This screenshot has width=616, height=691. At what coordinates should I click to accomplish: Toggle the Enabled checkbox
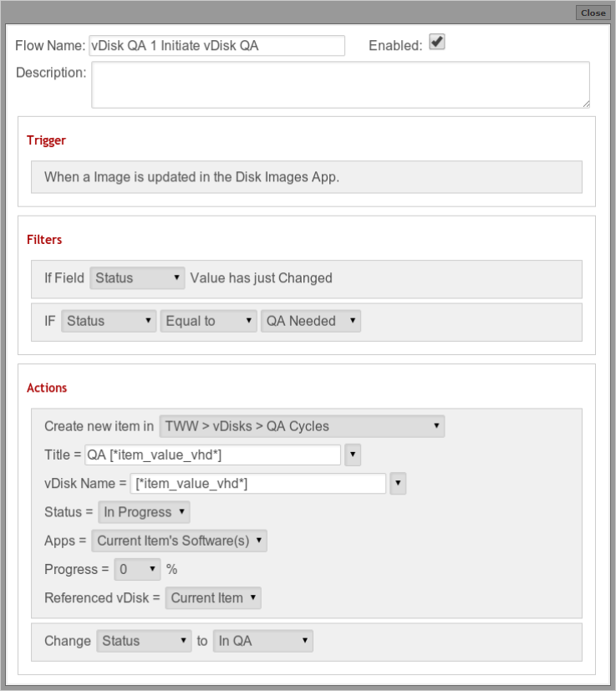pyautogui.click(x=436, y=43)
